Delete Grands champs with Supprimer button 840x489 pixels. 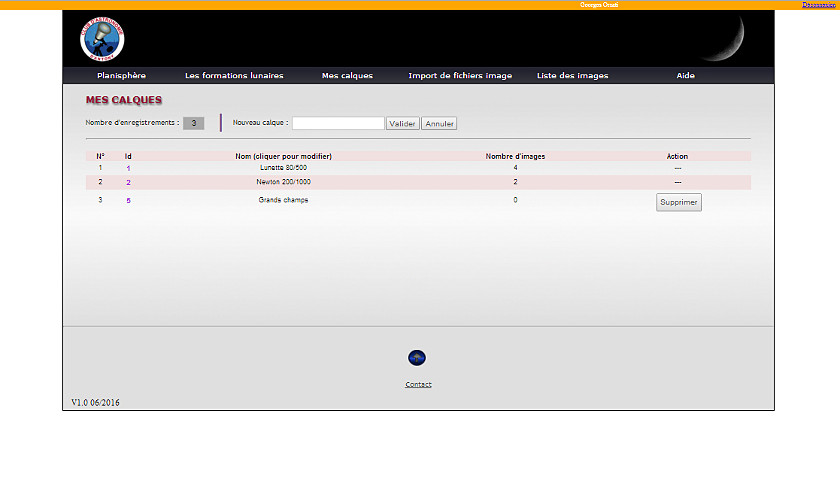tap(679, 202)
